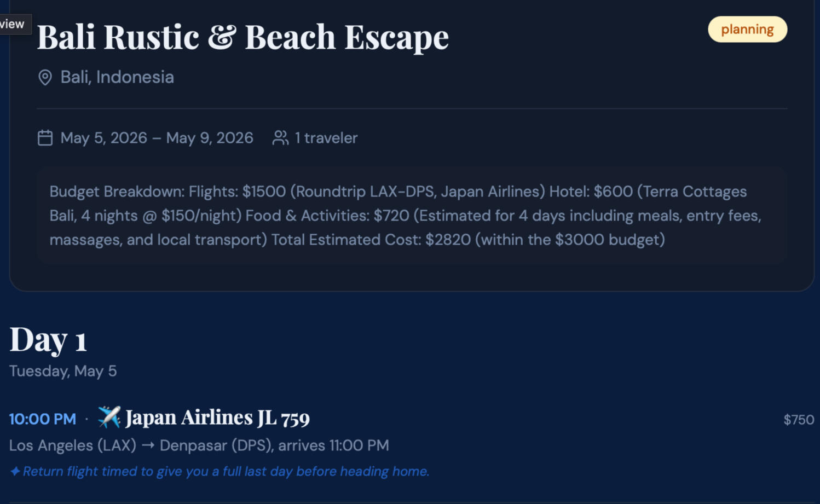Click the $750 flight price

point(798,420)
